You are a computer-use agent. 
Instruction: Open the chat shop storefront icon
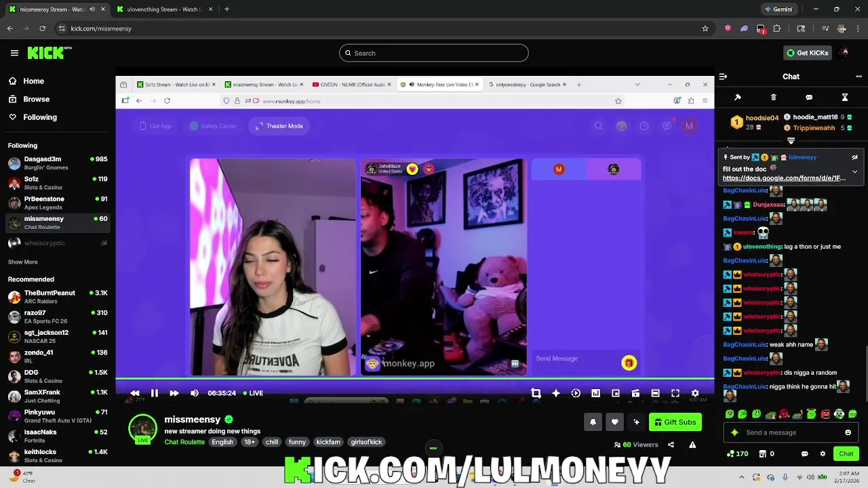pos(762,454)
